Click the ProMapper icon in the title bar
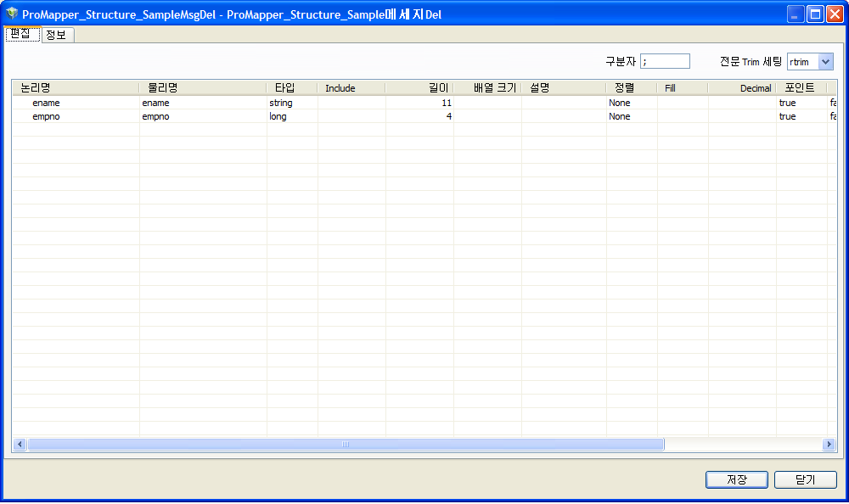Viewport: 849px width, 504px height. pos(10,13)
